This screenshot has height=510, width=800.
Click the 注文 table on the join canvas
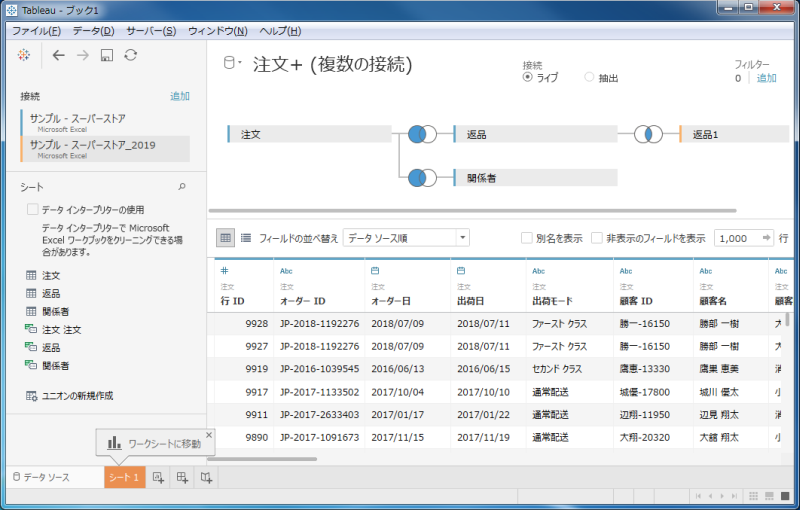[x=309, y=134]
